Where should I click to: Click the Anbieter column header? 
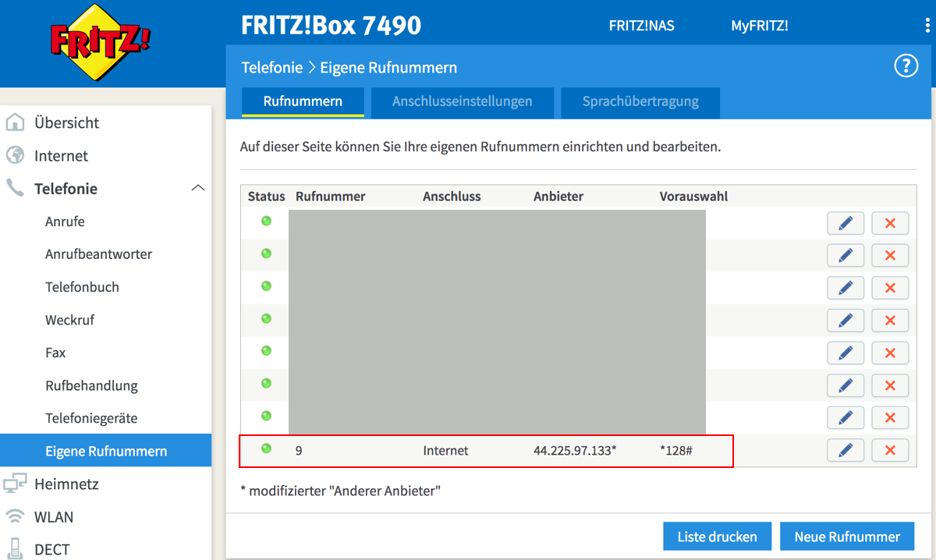coord(558,197)
